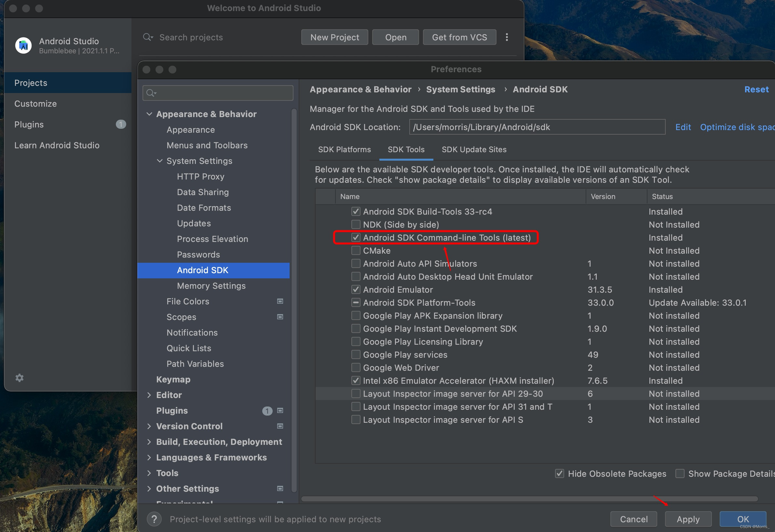The height and width of the screenshot is (532, 775).
Task: Check Android Auto API Simulators checkbox
Action: tap(356, 263)
